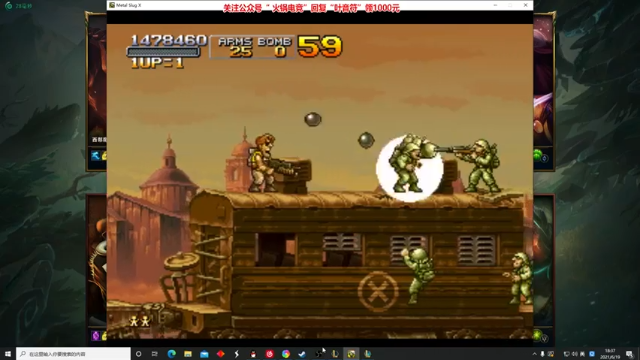Open Task View on the taskbar

click(x=155, y=354)
